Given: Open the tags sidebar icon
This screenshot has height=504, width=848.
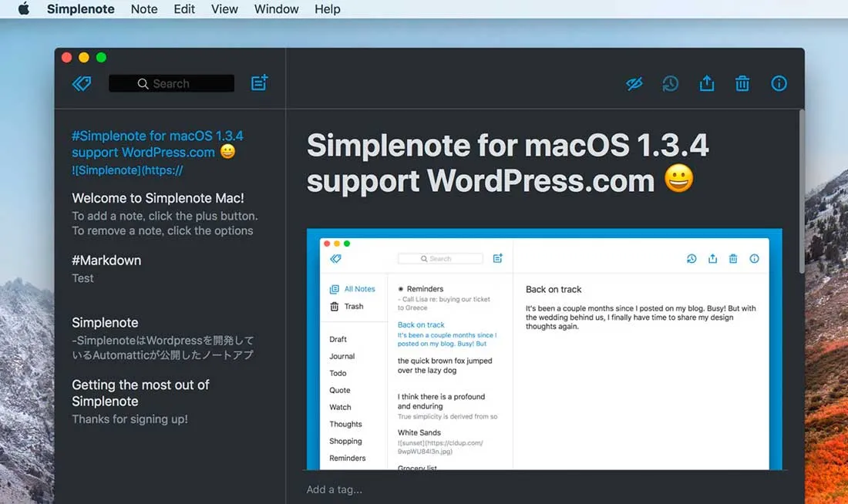Looking at the screenshot, I should [x=82, y=83].
